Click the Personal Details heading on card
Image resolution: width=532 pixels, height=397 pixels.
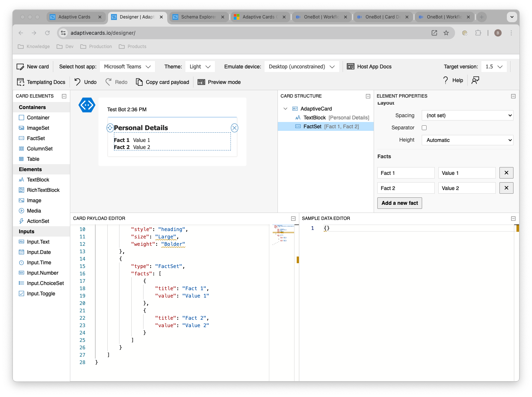(x=141, y=128)
